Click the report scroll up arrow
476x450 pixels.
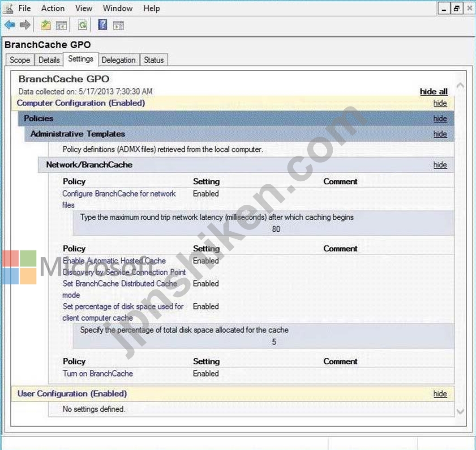pyautogui.click(x=460, y=85)
